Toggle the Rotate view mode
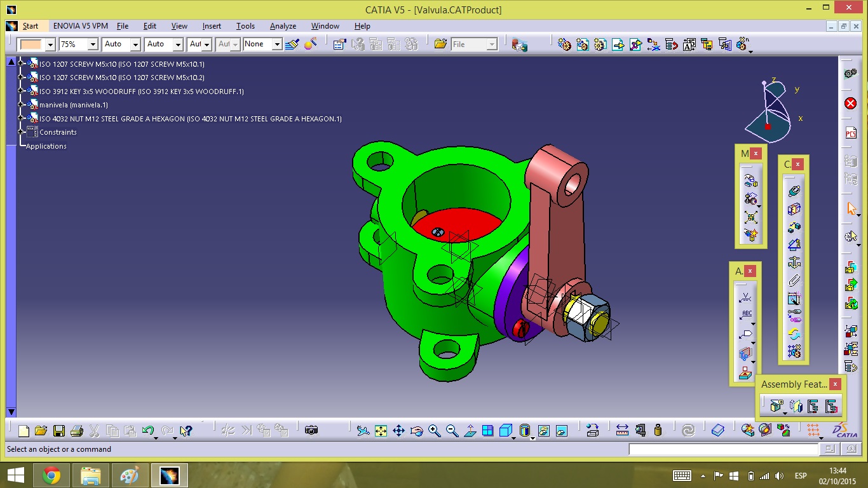This screenshot has height=488, width=868. (416, 431)
